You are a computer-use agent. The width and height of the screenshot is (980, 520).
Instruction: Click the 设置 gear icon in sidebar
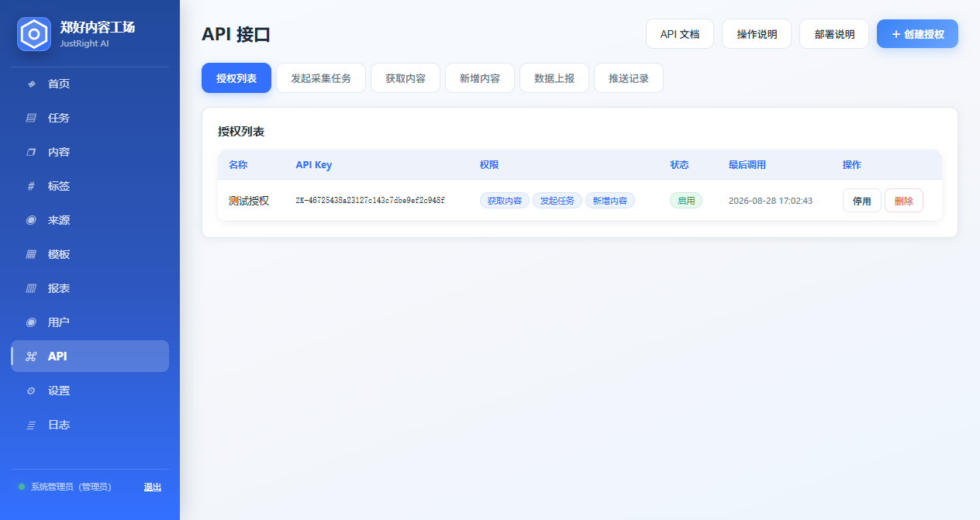click(31, 391)
